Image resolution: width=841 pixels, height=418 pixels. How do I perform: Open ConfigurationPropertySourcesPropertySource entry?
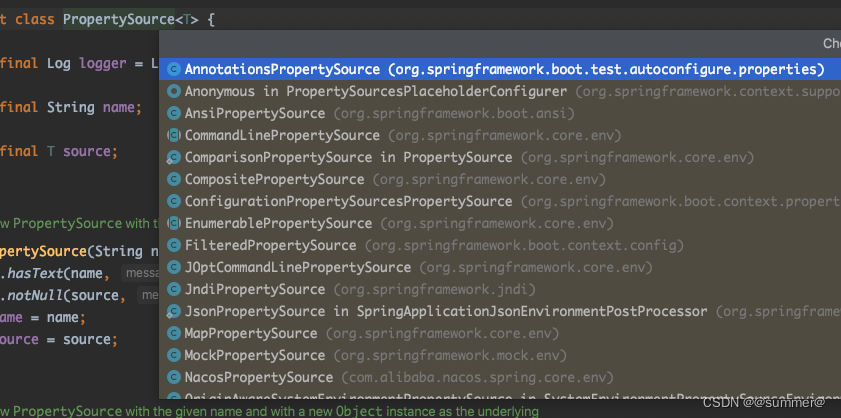click(500, 201)
